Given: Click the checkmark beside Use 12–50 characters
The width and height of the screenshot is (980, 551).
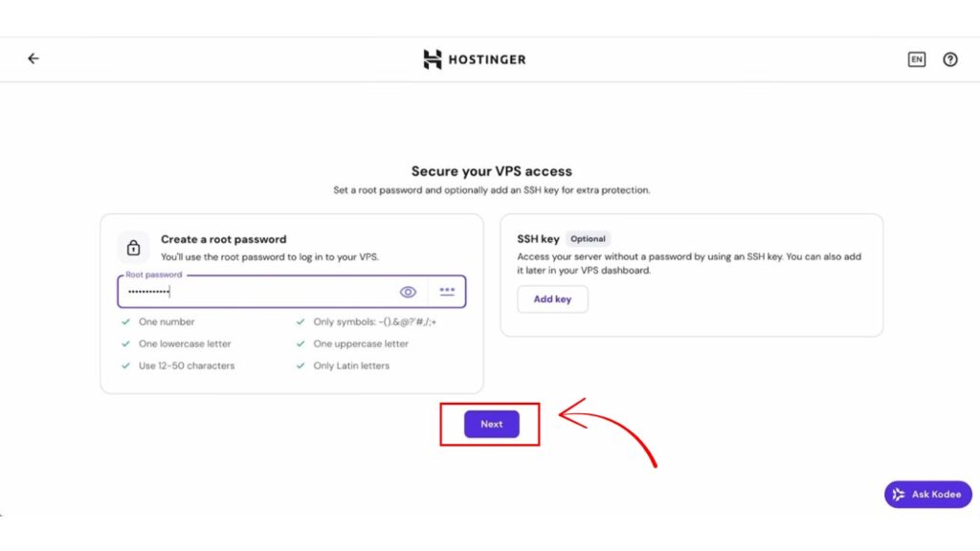Looking at the screenshot, I should point(125,366).
